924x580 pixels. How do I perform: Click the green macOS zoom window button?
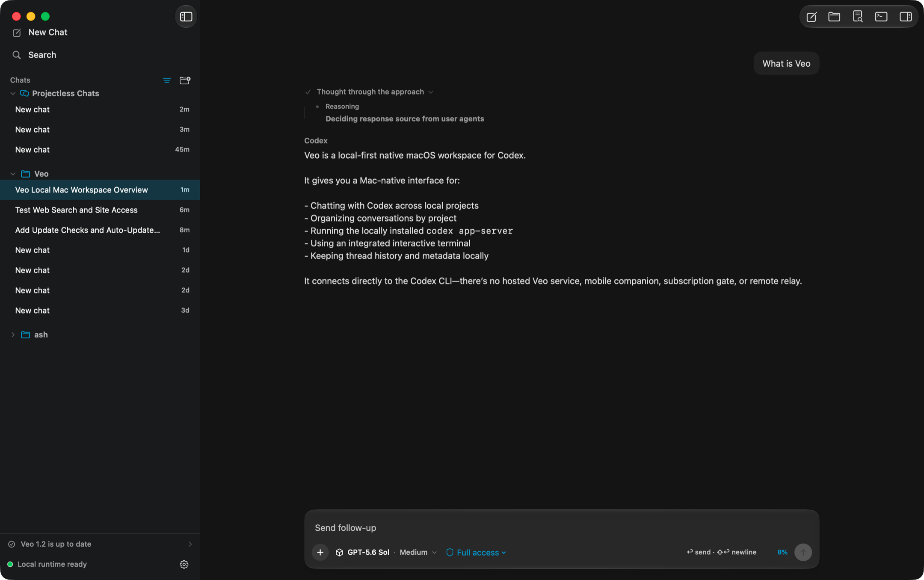point(45,16)
